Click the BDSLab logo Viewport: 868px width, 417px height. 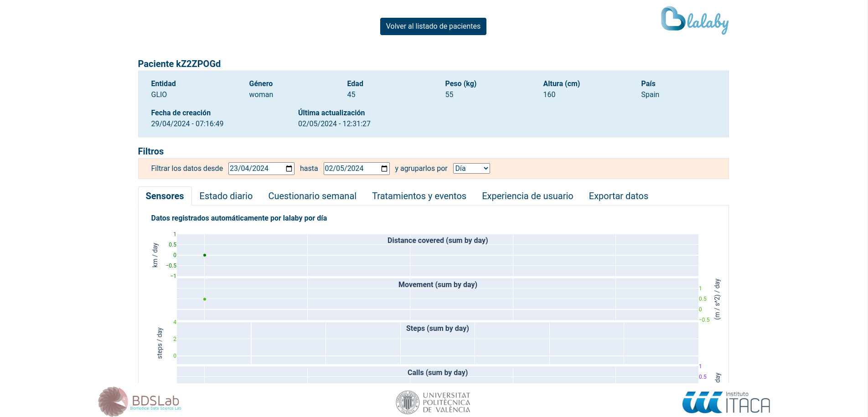(x=140, y=402)
